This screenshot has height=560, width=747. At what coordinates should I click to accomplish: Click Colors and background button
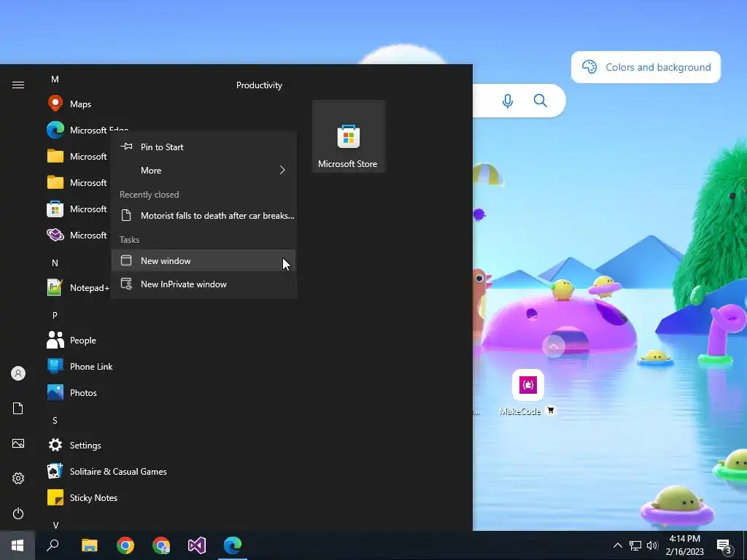646,67
